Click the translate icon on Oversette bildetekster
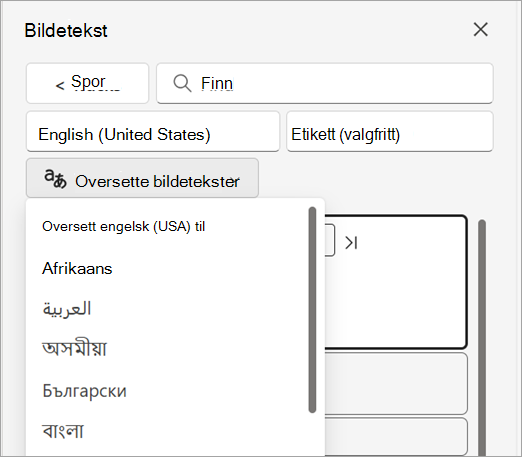522x457 pixels. (x=55, y=179)
